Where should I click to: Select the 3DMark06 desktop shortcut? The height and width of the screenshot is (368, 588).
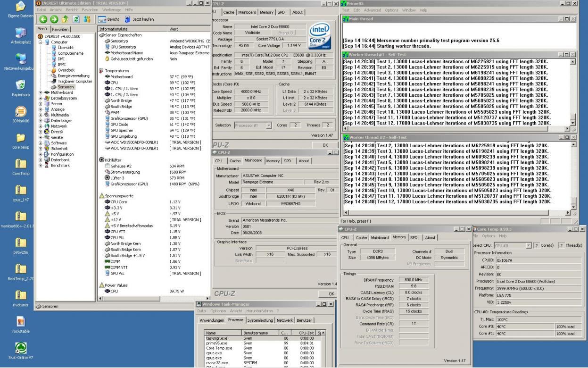[21, 114]
